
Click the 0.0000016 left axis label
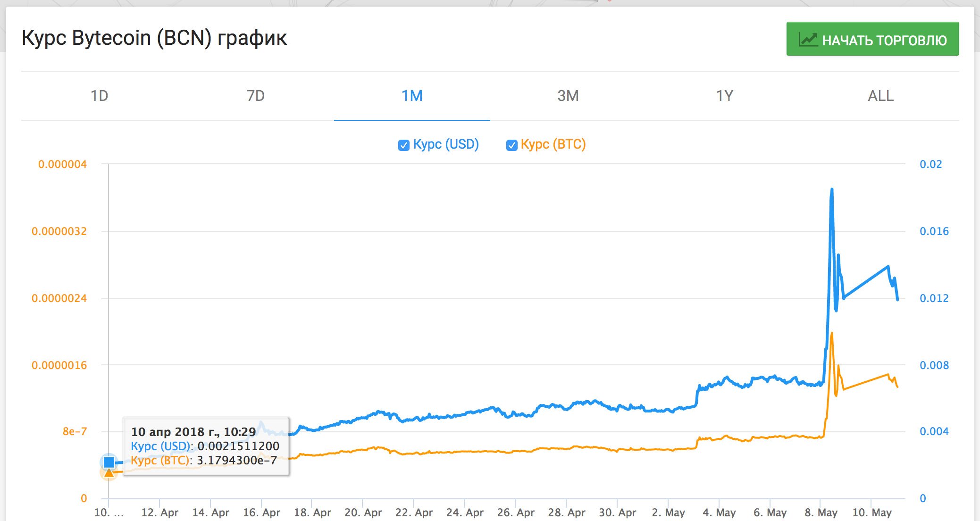pos(59,365)
